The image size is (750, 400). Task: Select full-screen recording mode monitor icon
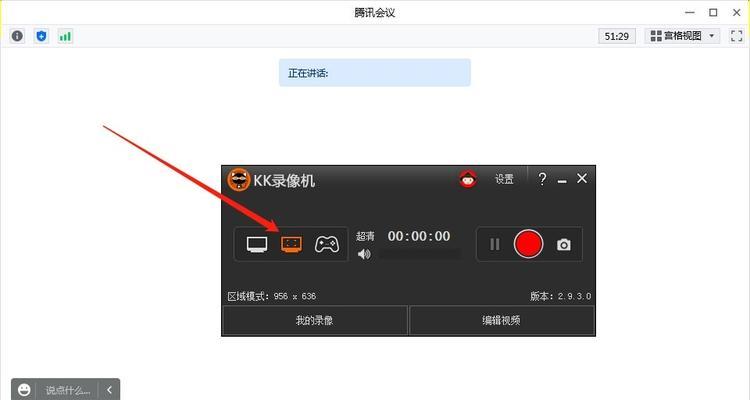tap(257, 244)
